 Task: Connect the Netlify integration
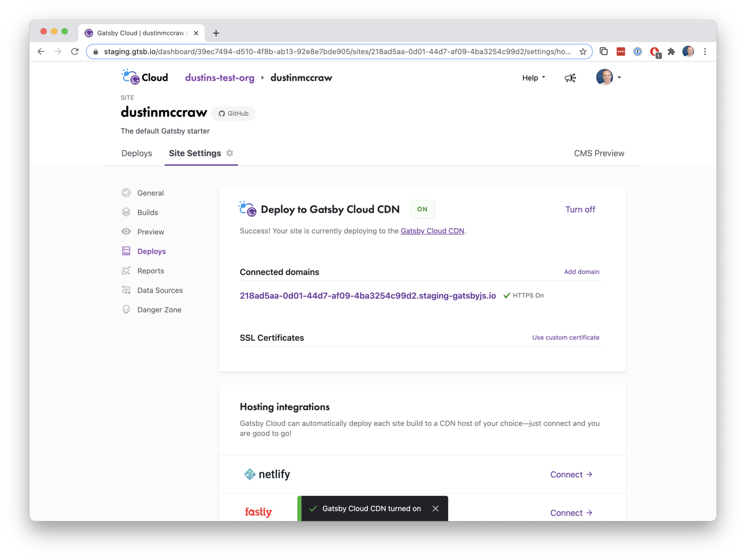(571, 475)
